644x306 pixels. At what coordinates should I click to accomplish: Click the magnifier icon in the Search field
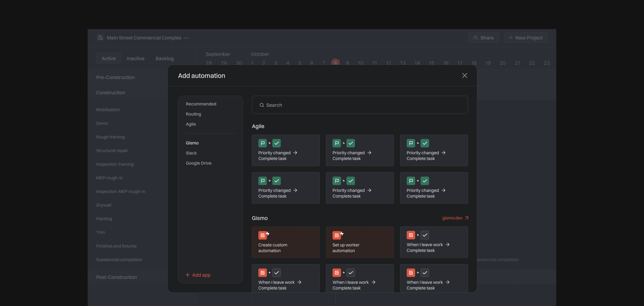point(262,105)
